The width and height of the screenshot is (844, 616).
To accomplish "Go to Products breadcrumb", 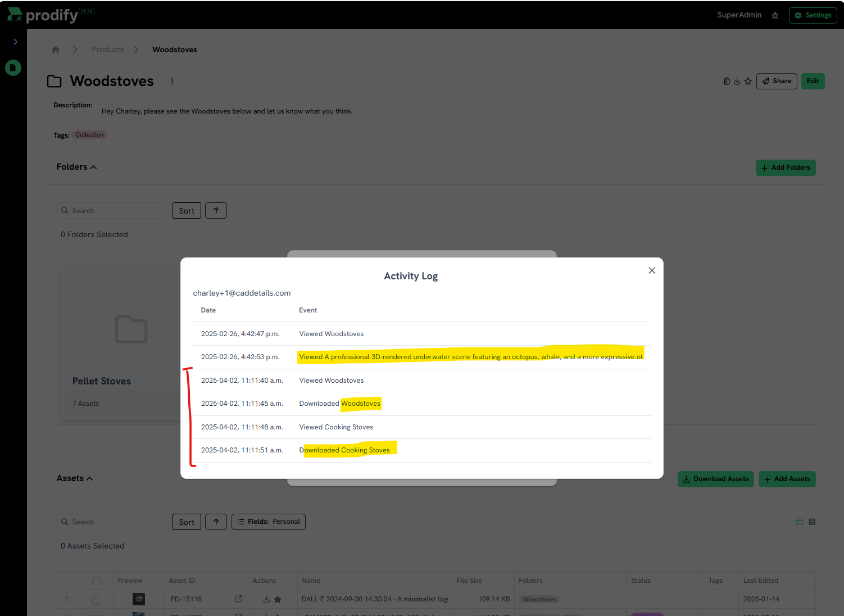I will [107, 49].
